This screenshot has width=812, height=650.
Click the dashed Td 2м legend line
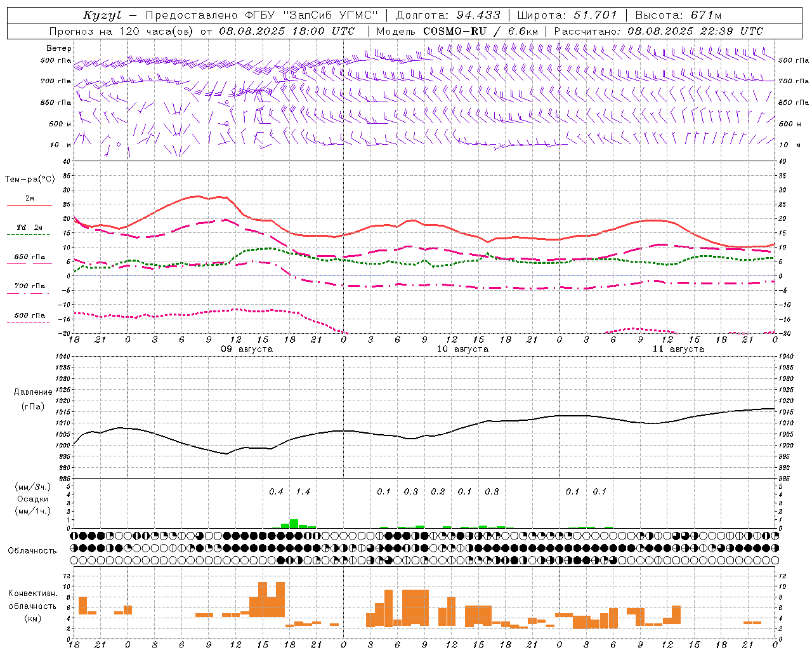(x=29, y=235)
